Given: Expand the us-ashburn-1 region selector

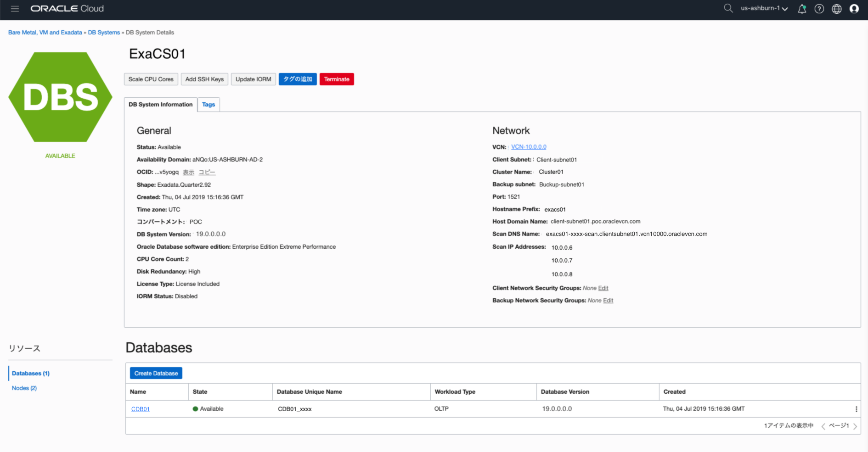Looking at the screenshot, I should [x=764, y=8].
